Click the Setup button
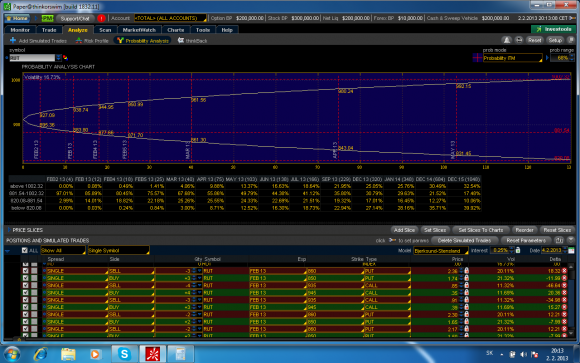The height and width of the screenshot is (363, 580). (555, 40)
